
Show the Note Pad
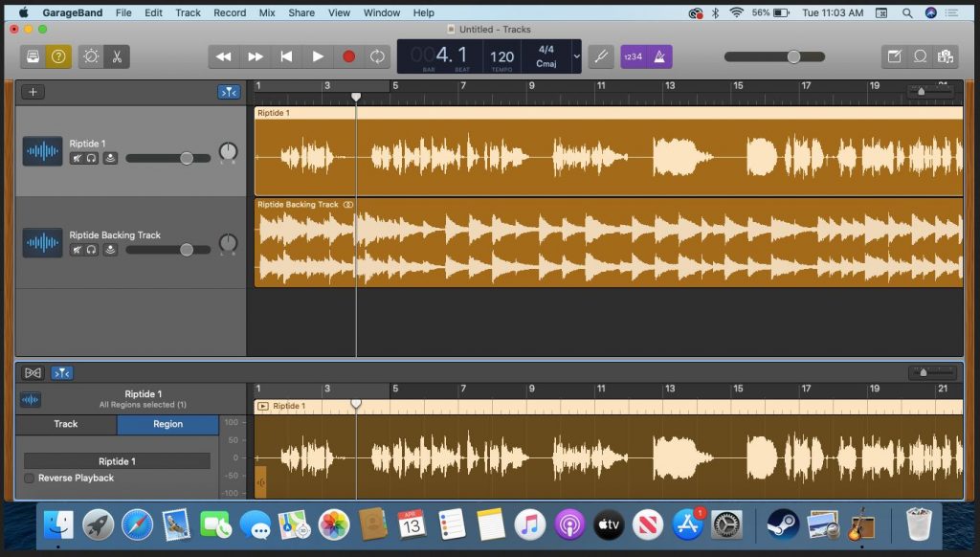click(x=894, y=56)
